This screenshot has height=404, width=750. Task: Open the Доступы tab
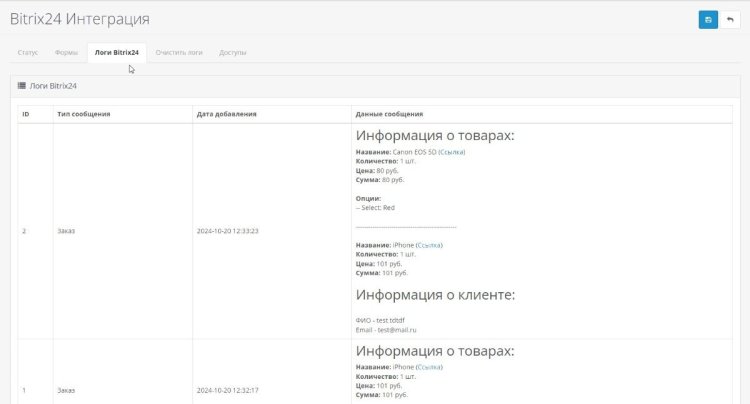pyautogui.click(x=233, y=52)
